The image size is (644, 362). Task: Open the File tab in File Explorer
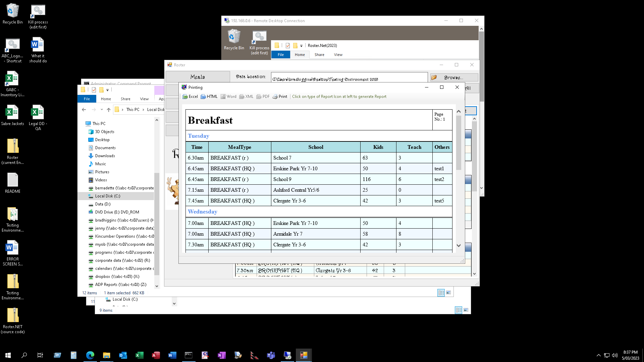click(87, 99)
